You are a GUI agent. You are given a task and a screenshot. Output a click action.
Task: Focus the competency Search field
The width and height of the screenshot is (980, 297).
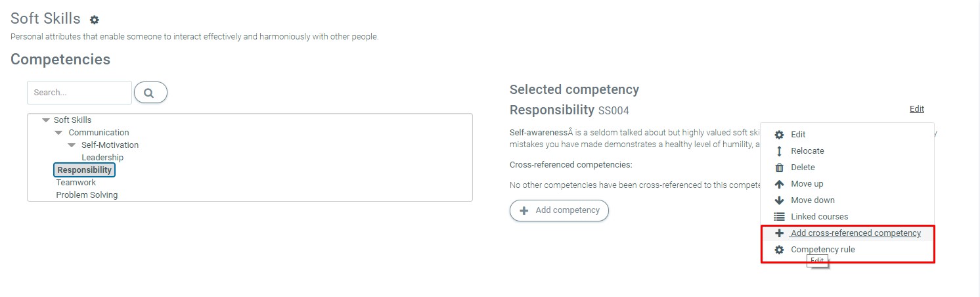pyautogui.click(x=79, y=93)
